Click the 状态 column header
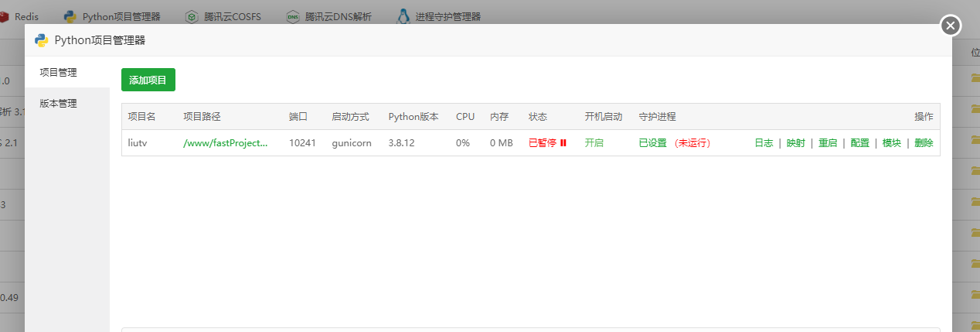The width and height of the screenshot is (980, 332). pyautogui.click(x=538, y=117)
